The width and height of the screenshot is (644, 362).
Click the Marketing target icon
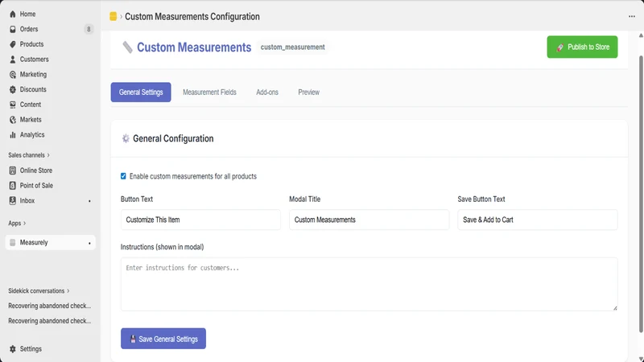[13, 74]
